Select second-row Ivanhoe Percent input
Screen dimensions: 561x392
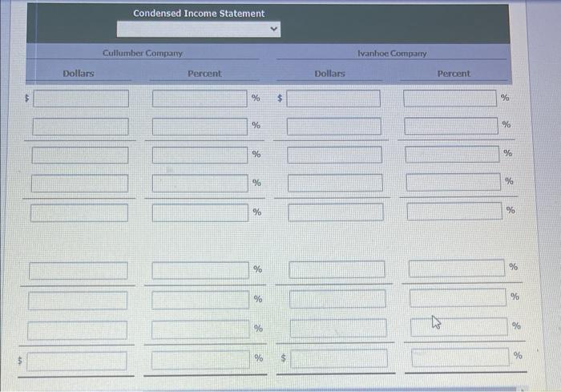(x=451, y=126)
